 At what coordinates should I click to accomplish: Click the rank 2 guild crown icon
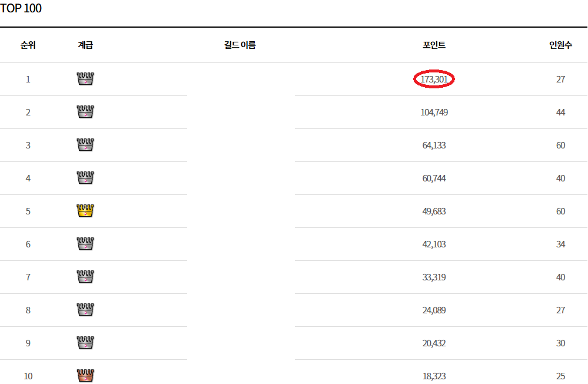point(85,112)
